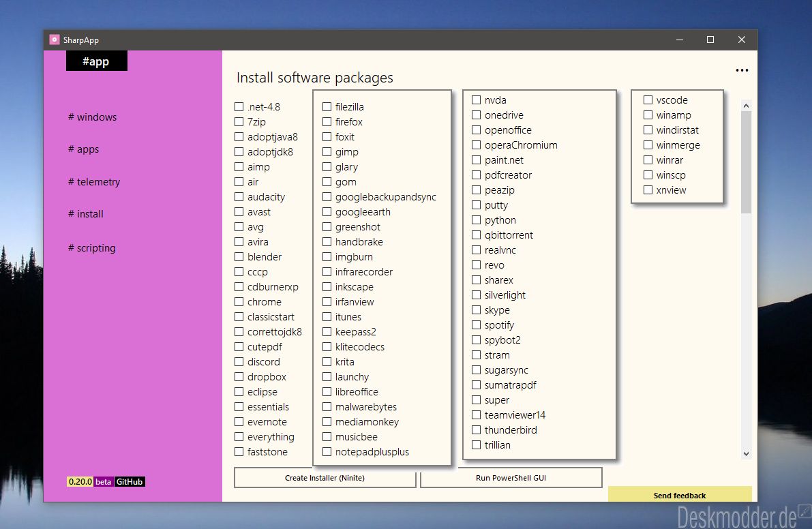Open the # scripting section
The width and height of the screenshot is (812, 529).
click(91, 248)
